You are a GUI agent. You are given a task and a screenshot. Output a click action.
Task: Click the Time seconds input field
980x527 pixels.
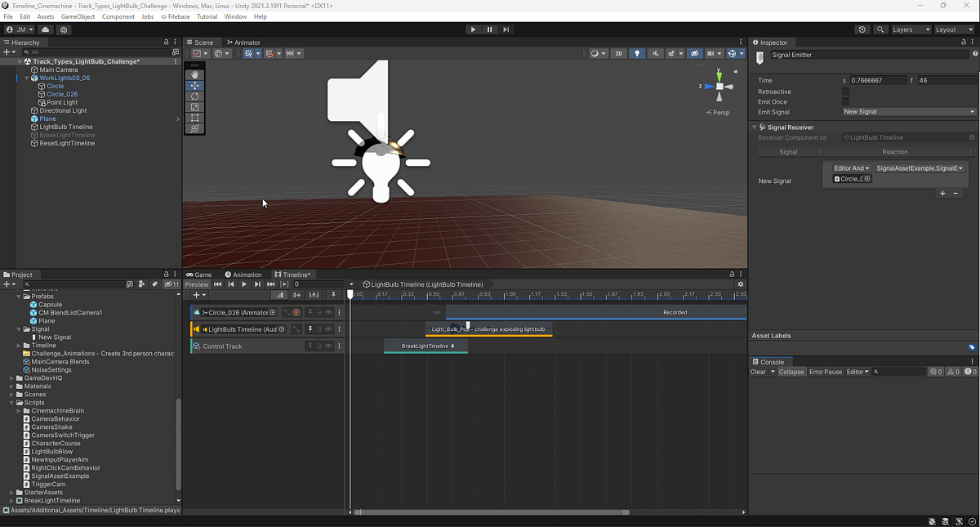878,80
